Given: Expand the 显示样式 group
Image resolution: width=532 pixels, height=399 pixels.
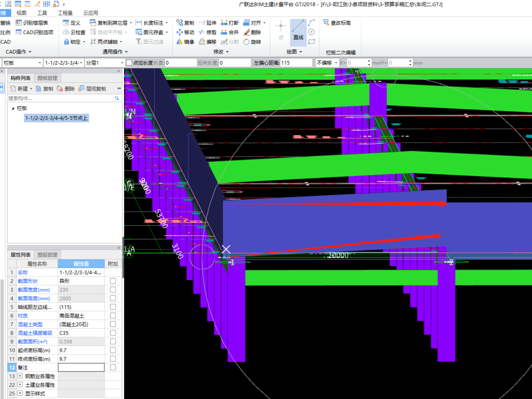Looking at the screenshot, I should coord(20,393).
